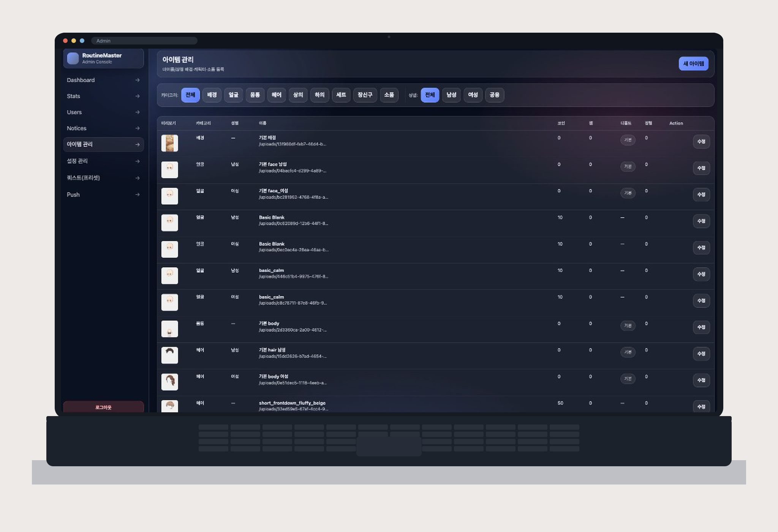Click the Admin address bar field

click(144, 41)
